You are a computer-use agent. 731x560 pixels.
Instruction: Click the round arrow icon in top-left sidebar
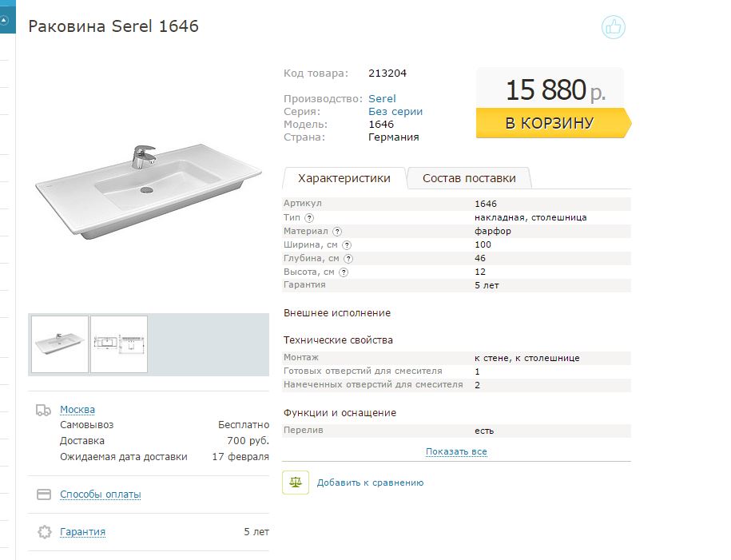[4, 21]
